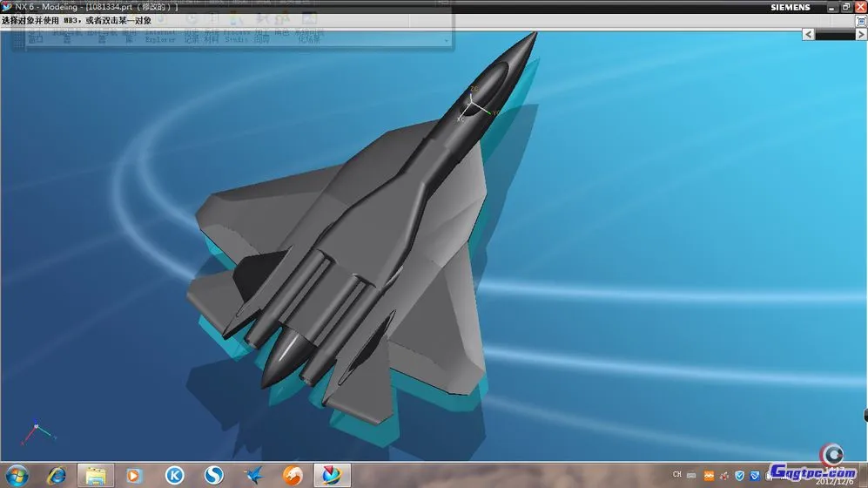Click the CH input language indicator

[676, 475]
